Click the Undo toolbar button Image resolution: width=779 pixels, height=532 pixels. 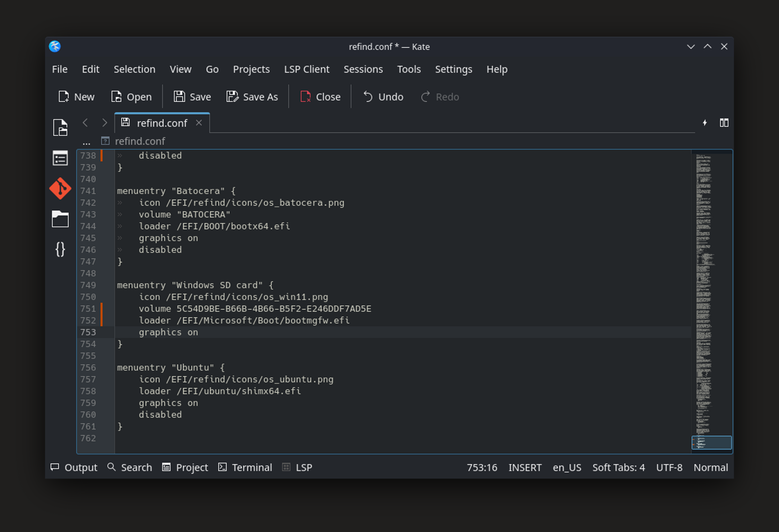pyautogui.click(x=383, y=97)
